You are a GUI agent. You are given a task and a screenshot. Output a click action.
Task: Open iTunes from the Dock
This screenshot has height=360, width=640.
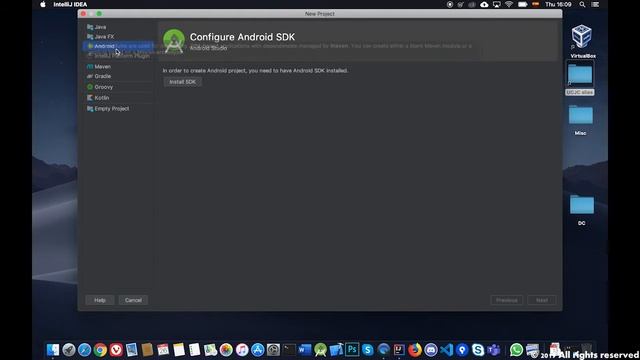click(242, 350)
